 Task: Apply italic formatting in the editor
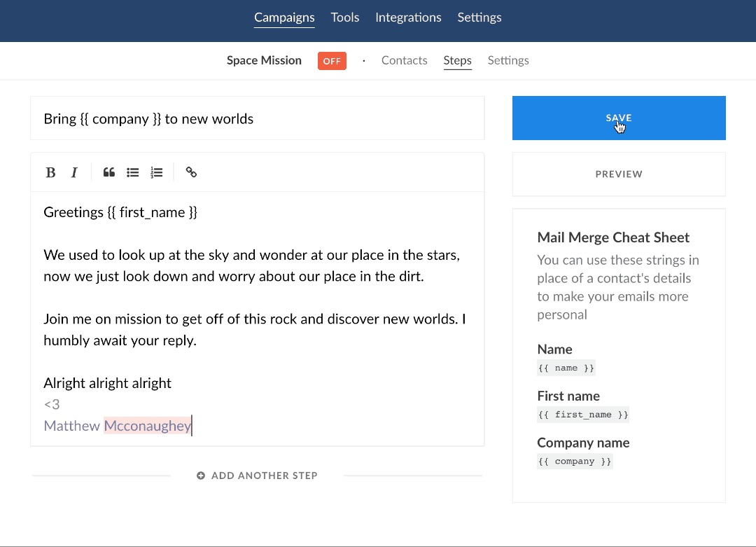point(74,172)
